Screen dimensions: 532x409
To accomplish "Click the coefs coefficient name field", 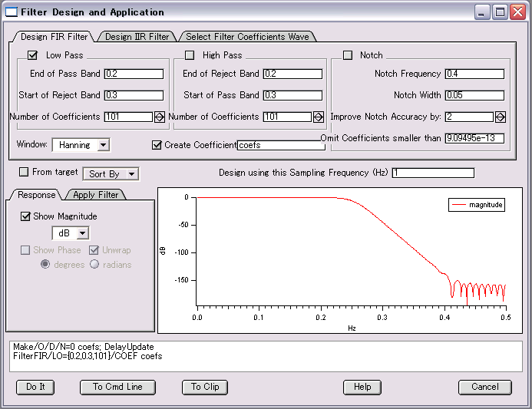I will tap(281, 146).
